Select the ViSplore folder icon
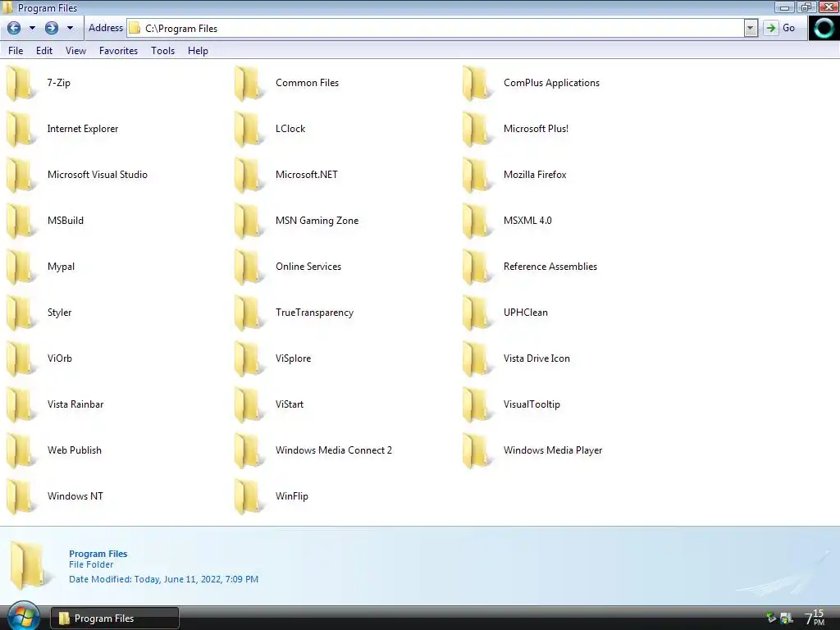This screenshot has height=630, width=840. click(249, 359)
